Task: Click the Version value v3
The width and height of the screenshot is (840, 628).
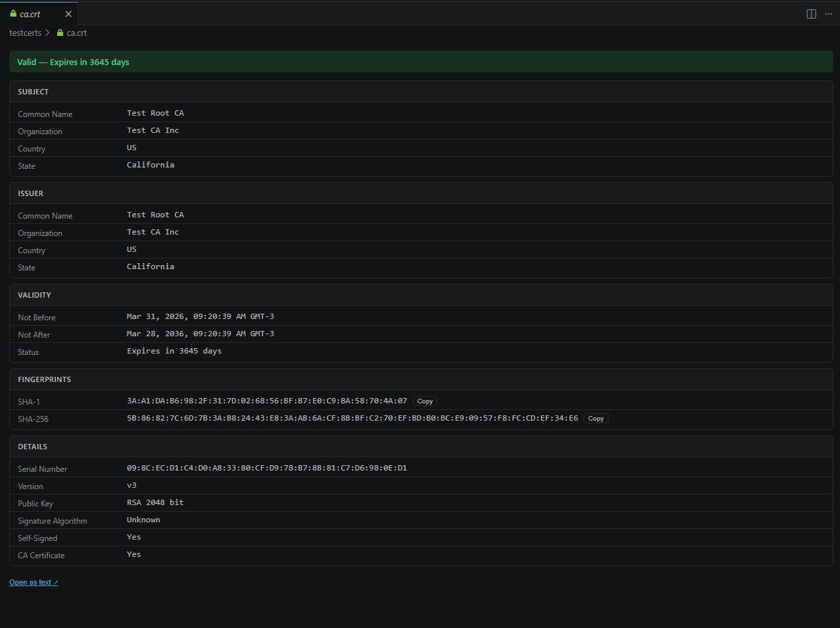Action: coord(132,485)
